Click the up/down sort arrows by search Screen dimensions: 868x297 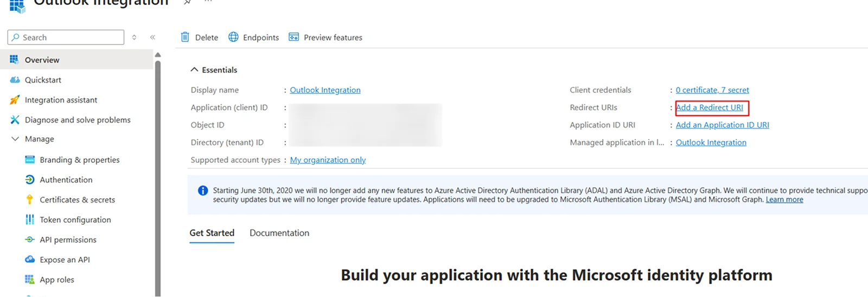pyautogui.click(x=134, y=37)
